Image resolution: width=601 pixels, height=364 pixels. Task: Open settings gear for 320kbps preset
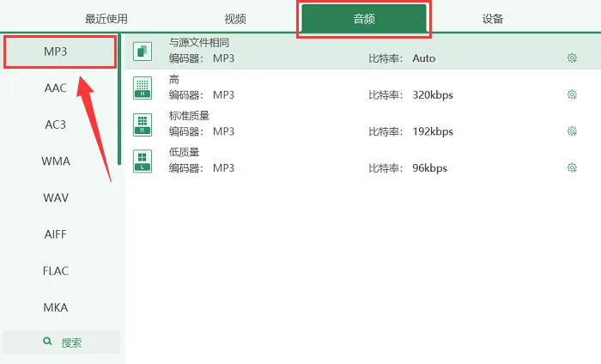[x=572, y=94]
